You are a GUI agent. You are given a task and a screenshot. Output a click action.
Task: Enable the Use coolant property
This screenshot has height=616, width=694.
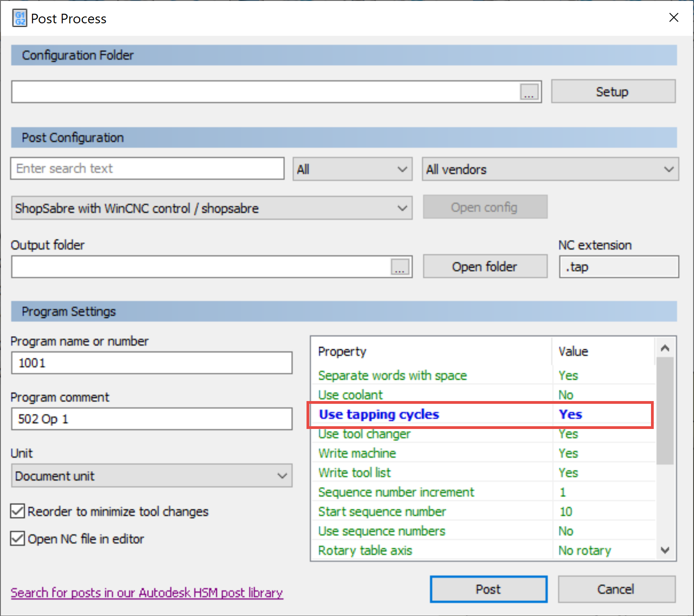tap(566, 394)
